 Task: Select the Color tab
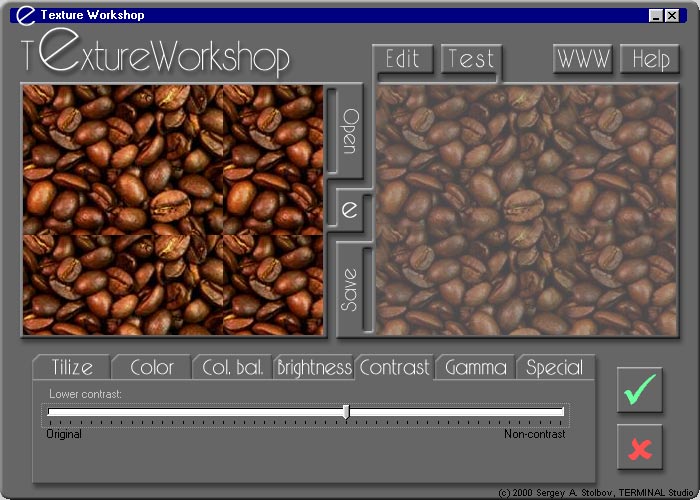[x=152, y=367]
